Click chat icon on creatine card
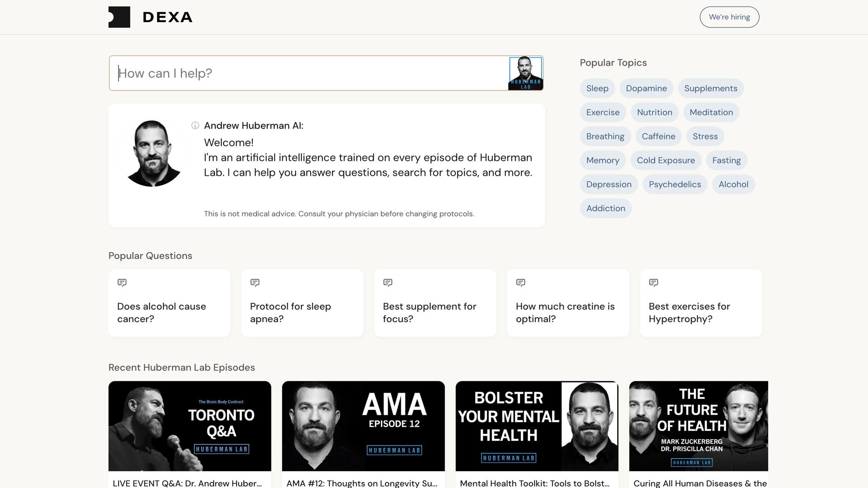 pos(521,283)
